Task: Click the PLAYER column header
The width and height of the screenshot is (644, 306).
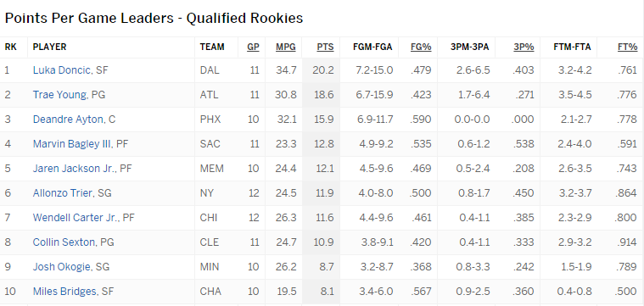Action: (49, 47)
